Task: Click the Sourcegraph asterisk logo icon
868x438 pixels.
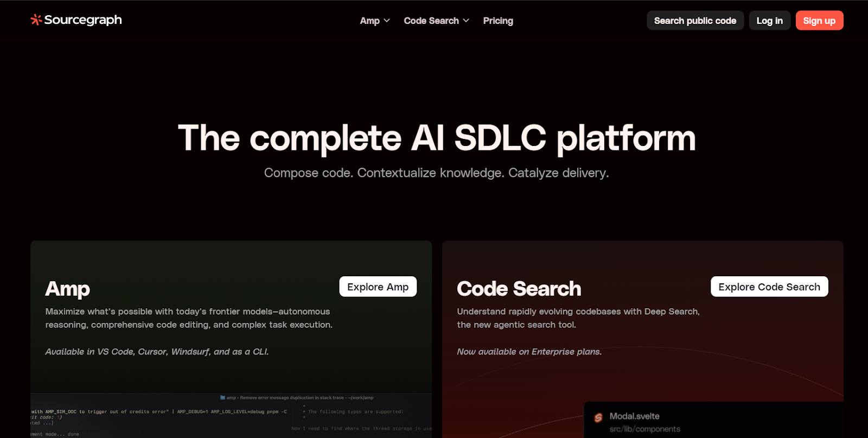Action: click(x=36, y=20)
